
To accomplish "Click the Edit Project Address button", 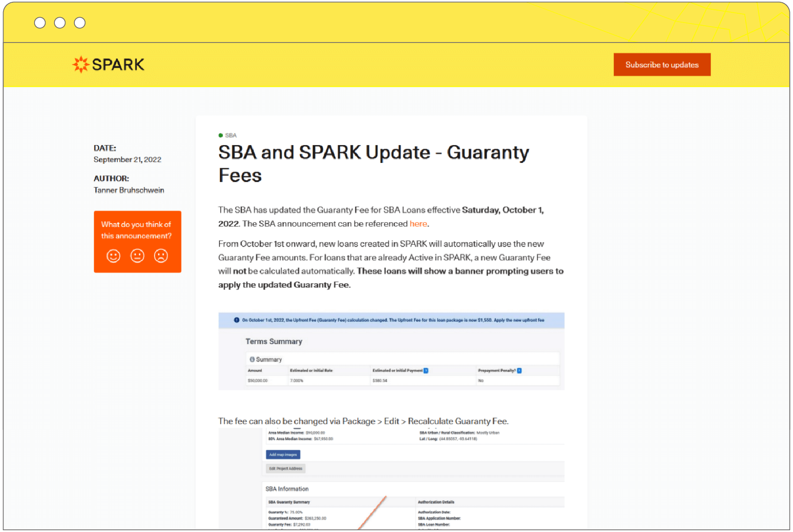I will coord(285,468).
